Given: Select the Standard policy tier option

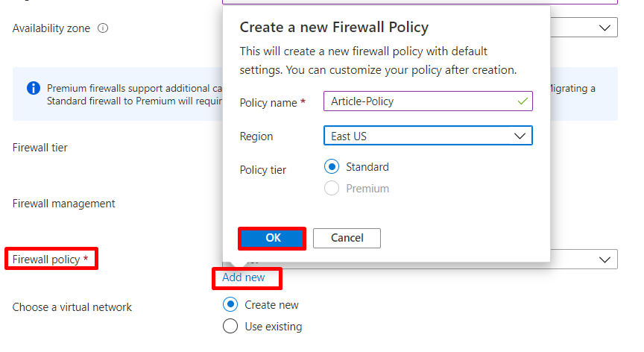Looking at the screenshot, I should coord(332,167).
